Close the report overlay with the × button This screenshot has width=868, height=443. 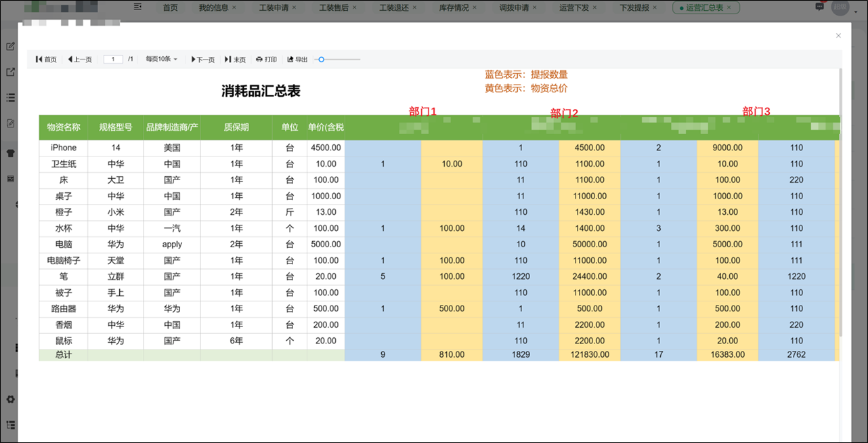[x=838, y=35]
